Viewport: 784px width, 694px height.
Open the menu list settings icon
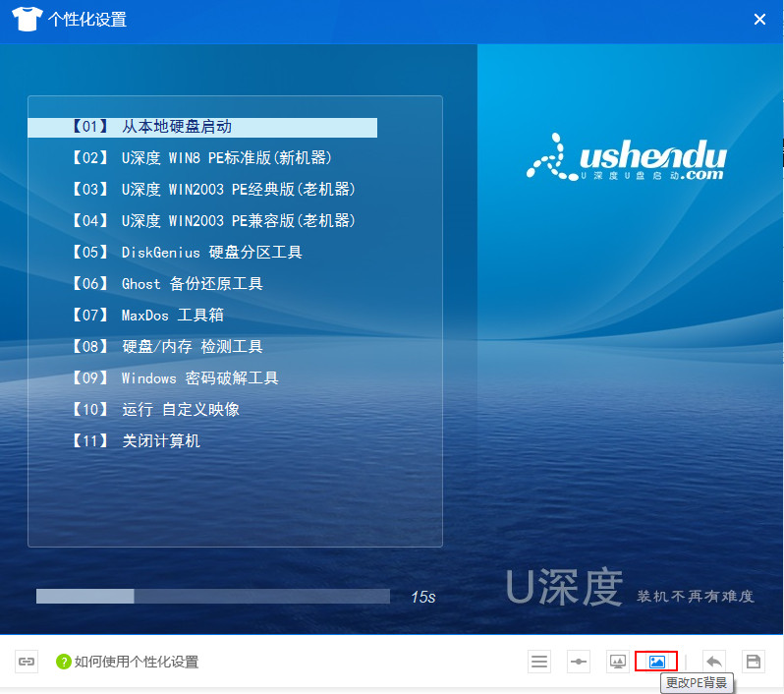[539, 662]
